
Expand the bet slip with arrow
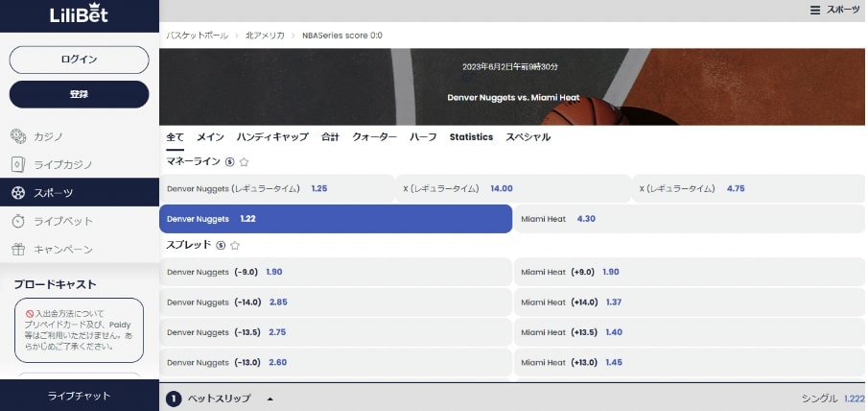point(270,399)
